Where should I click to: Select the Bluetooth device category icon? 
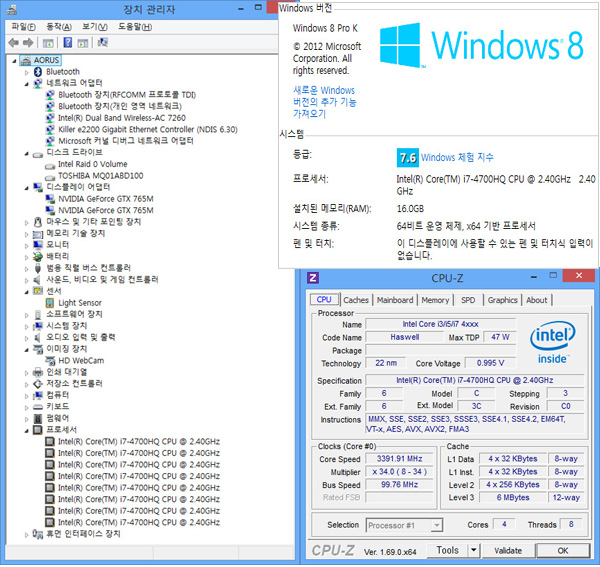pos(38,72)
